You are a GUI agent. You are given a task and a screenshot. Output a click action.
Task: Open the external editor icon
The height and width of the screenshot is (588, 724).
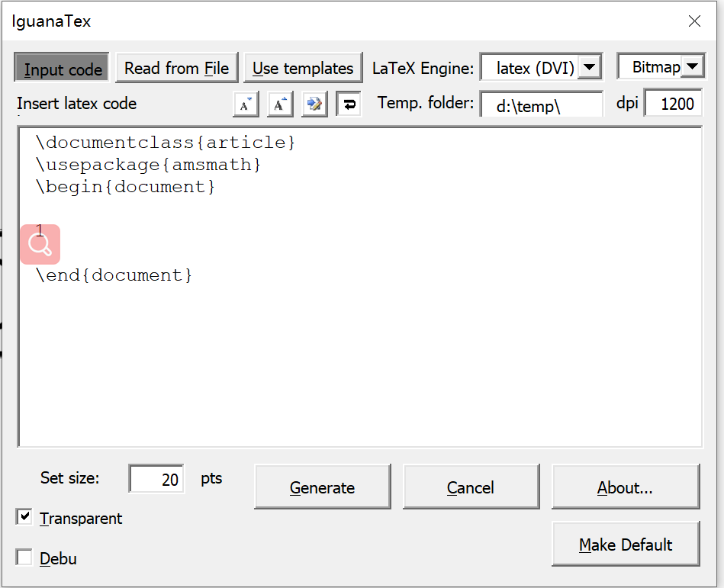tap(314, 104)
